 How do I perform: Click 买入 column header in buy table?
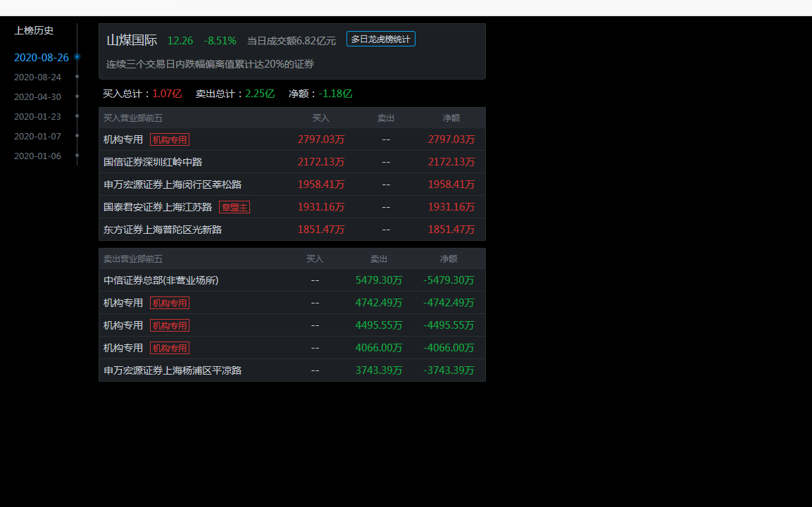[321, 118]
